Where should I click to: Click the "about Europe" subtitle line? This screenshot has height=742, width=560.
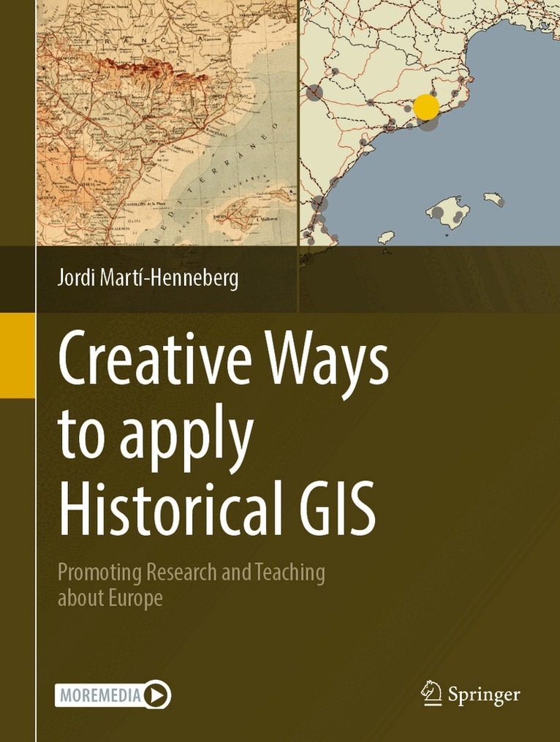[110, 597]
